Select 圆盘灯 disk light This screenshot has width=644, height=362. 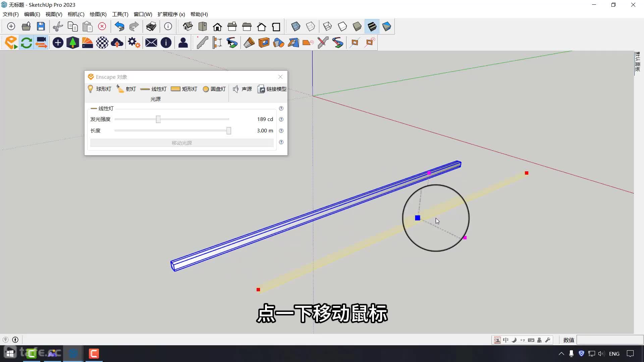click(x=214, y=89)
